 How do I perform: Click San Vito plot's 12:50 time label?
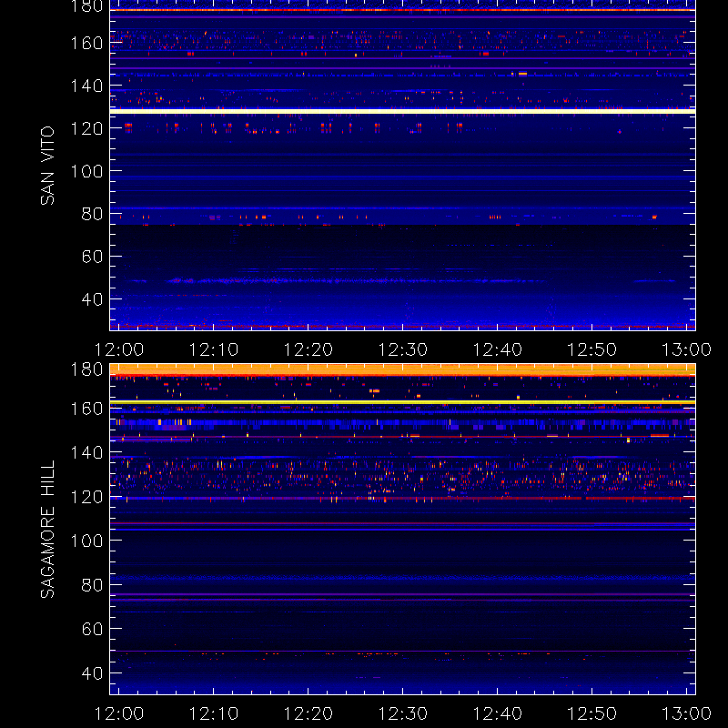click(x=592, y=349)
